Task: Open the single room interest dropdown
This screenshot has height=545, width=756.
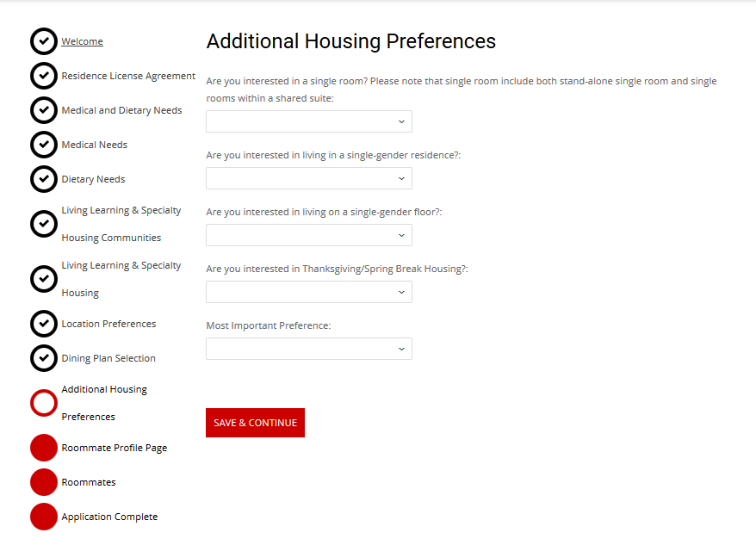Action: point(309,121)
